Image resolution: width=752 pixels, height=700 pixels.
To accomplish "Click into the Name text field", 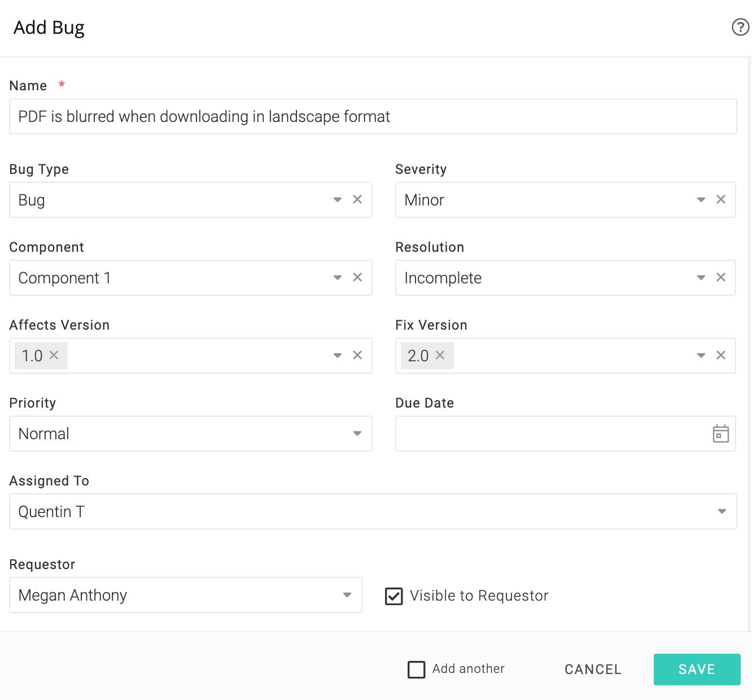I will tap(373, 116).
